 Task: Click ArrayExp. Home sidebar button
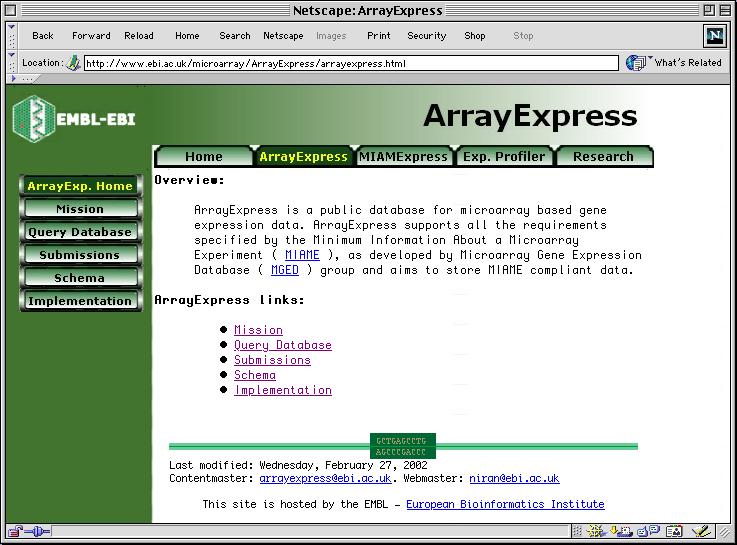tap(80, 186)
